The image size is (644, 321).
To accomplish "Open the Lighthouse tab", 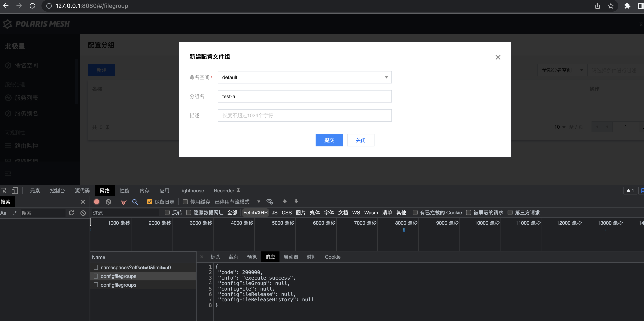I will pyautogui.click(x=192, y=191).
